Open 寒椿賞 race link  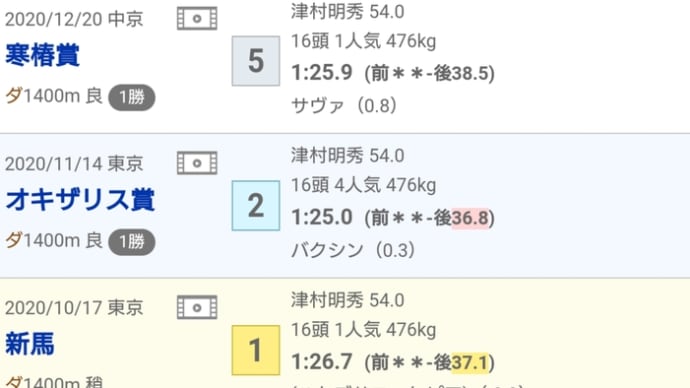click(42, 55)
